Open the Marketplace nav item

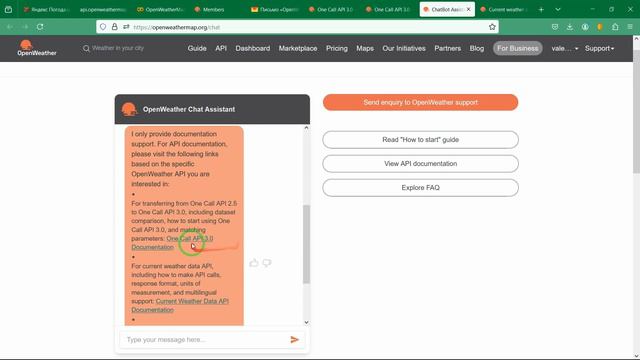[x=298, y=48]
